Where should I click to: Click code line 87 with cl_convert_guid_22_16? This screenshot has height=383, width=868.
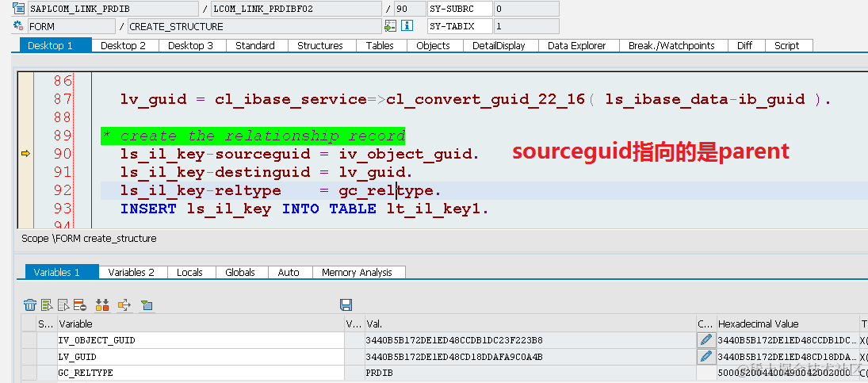click(x=476, y=99)
